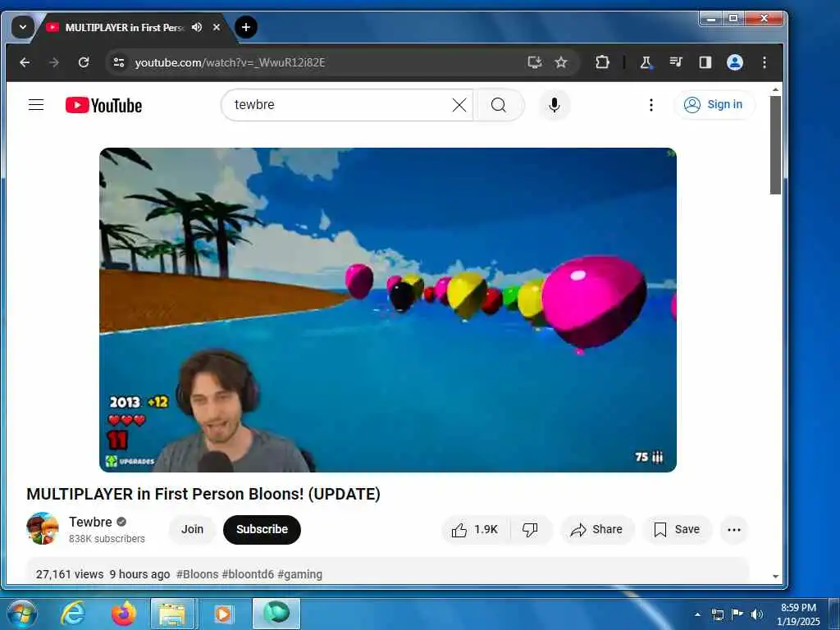Reload the current page
840x630 pixels.
[84, 62]
